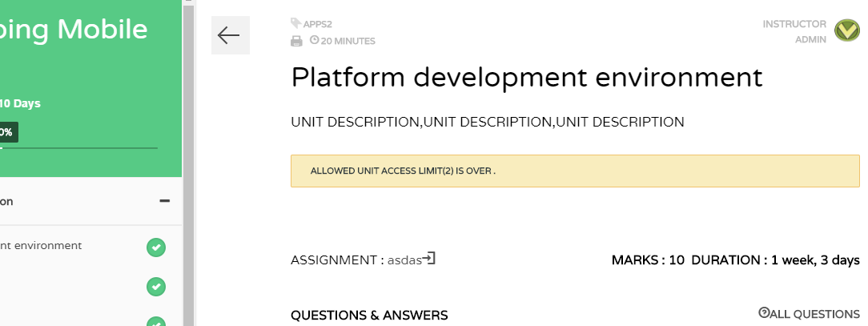View ALL QUESTIONS link
The image size is (868, 326).
pos(814,314)
